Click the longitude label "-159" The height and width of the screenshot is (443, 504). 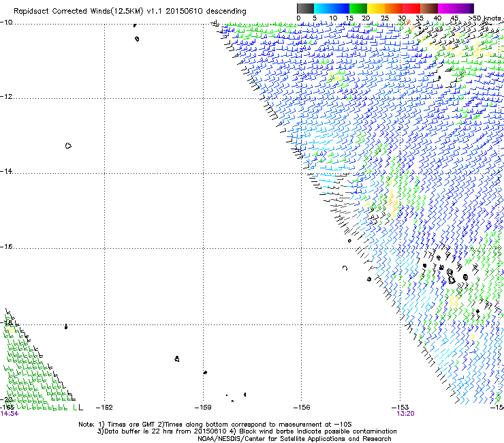pyautogui.click(x=203, y=408)
